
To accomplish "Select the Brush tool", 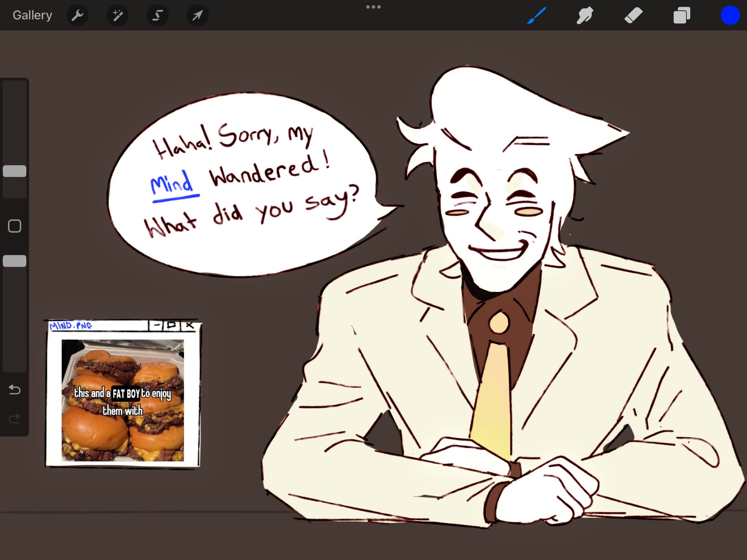I will 537,16.
